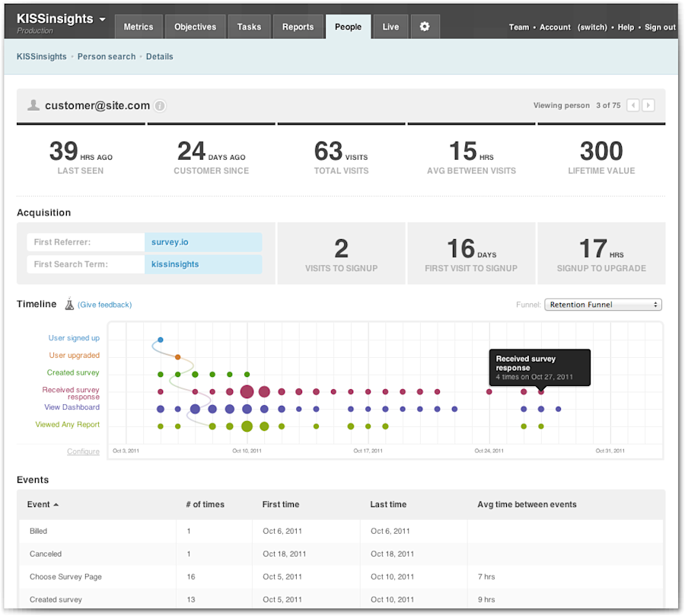Click the last View Dashboard dot

tap(559, 409)
